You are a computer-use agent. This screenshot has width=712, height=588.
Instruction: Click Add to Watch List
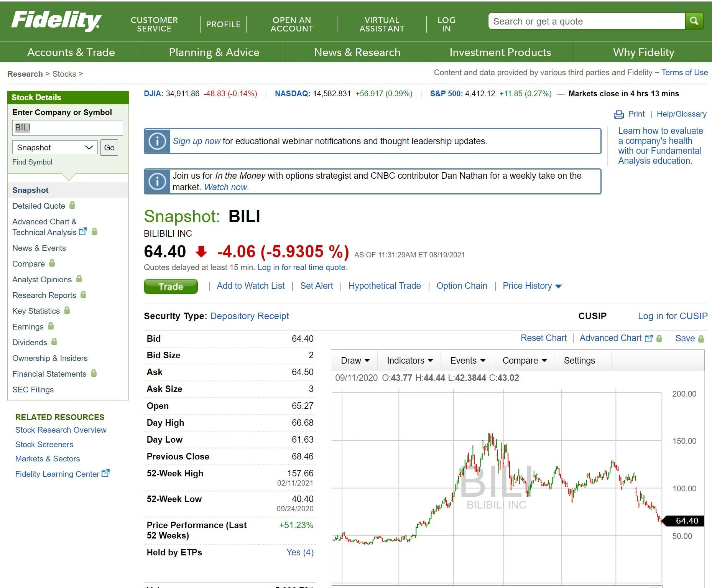click(251, 286)
